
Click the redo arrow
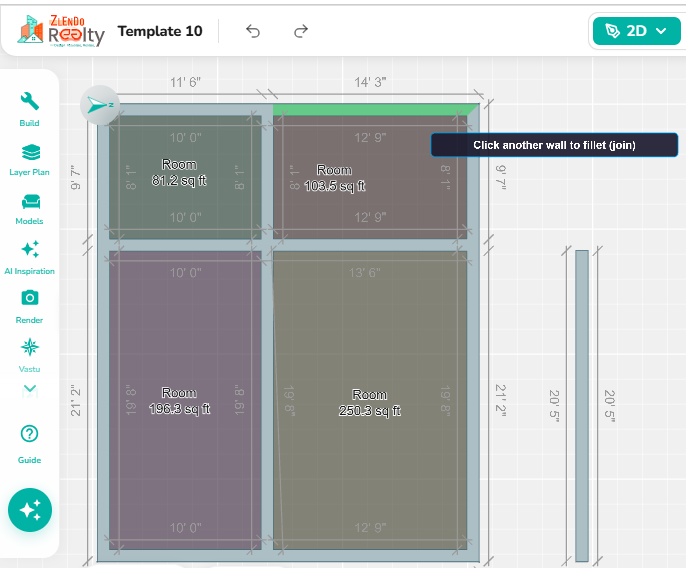point(301,31)
